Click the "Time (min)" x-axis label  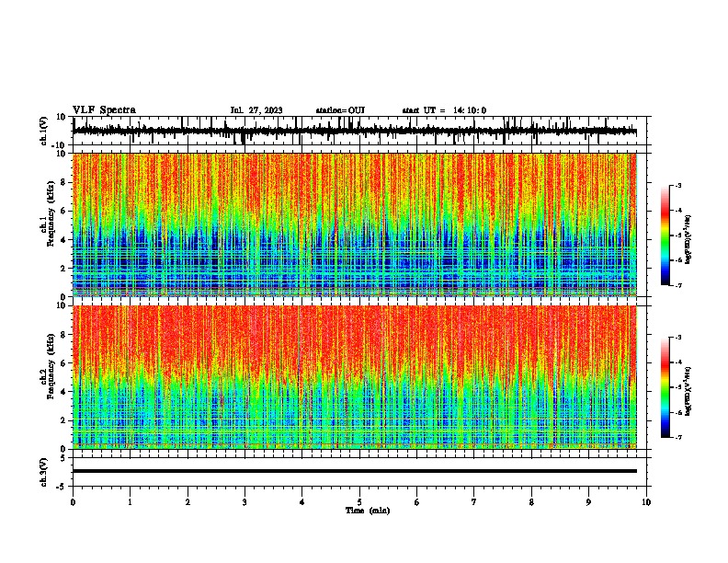(x=368, y=511)
